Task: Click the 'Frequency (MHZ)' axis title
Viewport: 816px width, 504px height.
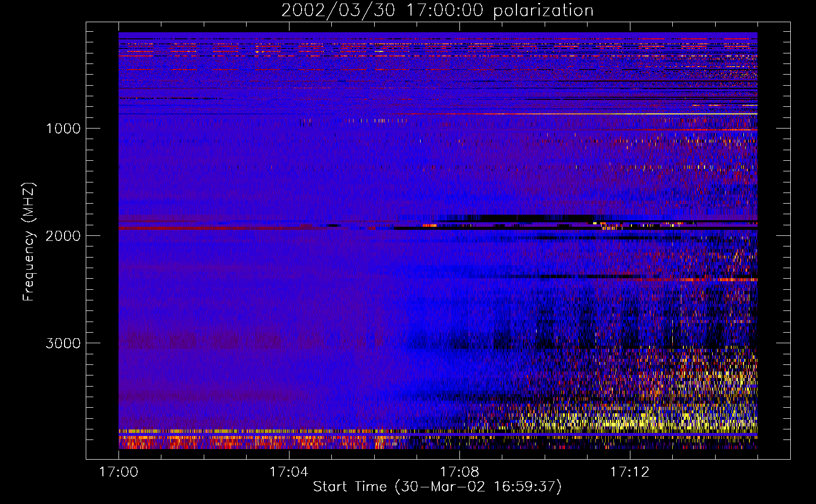Action: pos(29,242)
